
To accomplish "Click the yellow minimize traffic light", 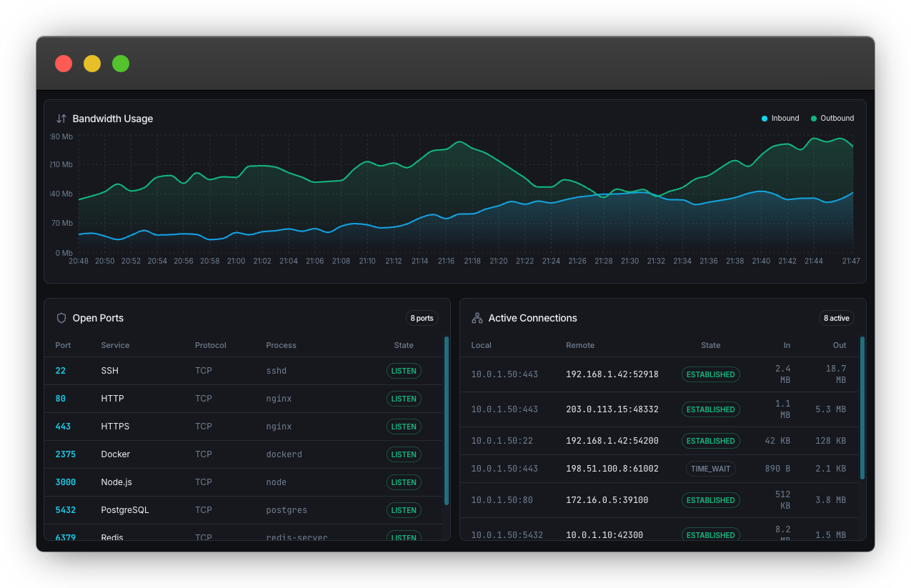I will click(x=91, y=63).
